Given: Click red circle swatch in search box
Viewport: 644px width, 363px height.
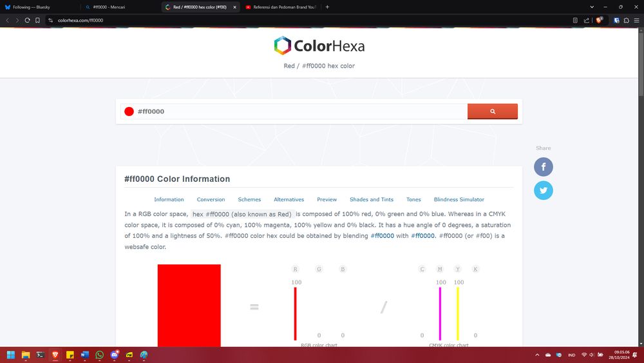Looking at the screenshot, I should click(129, 112).
